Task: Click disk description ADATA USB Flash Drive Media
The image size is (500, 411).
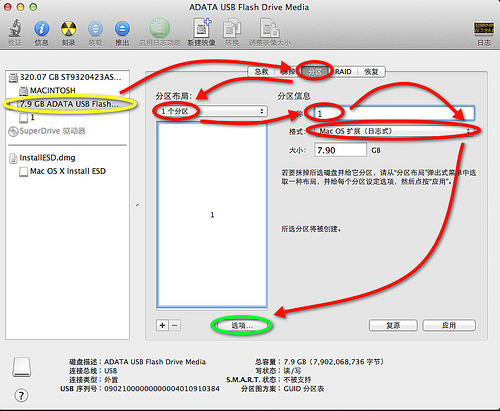Action: (x=155, y=362)
